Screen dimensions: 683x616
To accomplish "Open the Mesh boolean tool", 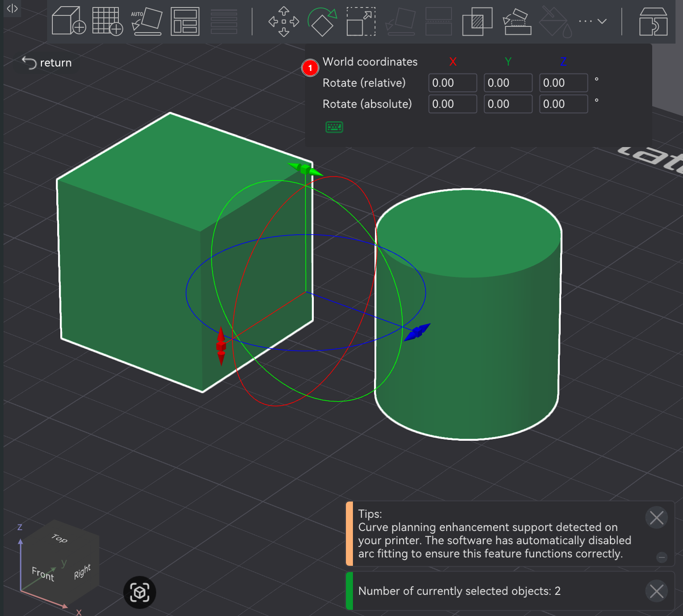I will click(477, 21).
